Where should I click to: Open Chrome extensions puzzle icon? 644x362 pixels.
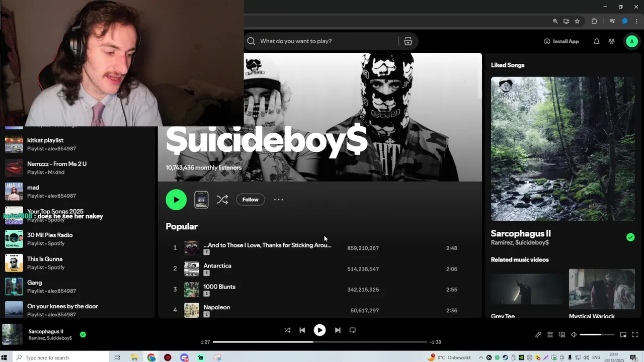click(x=594, y=21)
